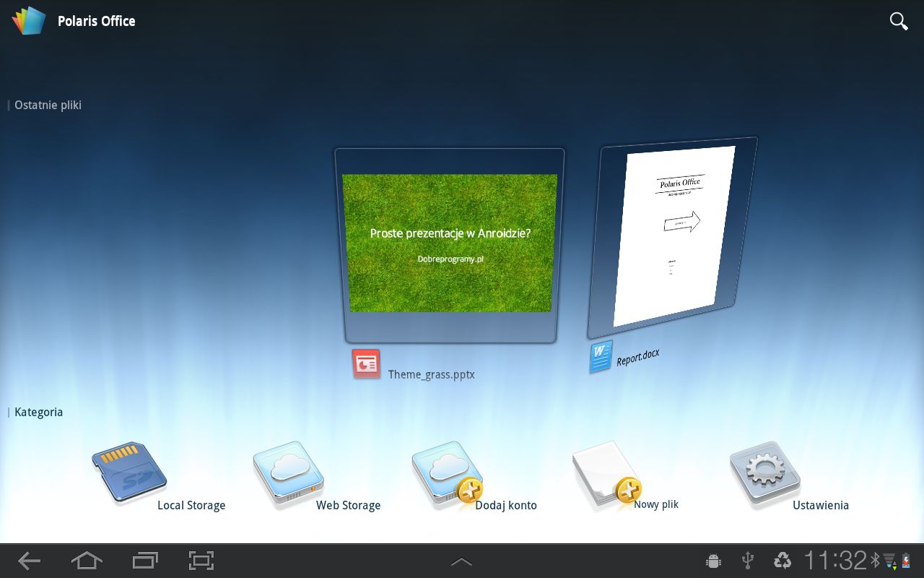
Task: Open the Local Storage SD card icon
Action: point(129,473)
